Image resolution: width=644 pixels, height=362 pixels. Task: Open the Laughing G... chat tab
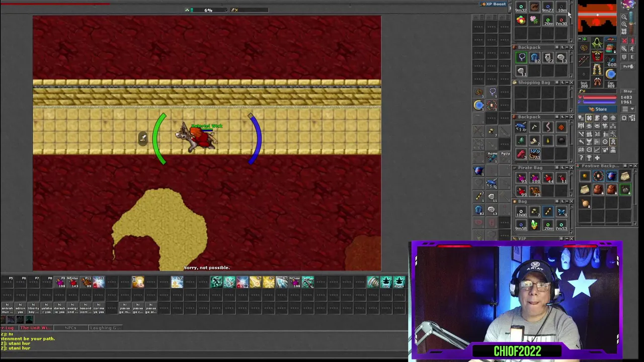click(x=105, y=328)
